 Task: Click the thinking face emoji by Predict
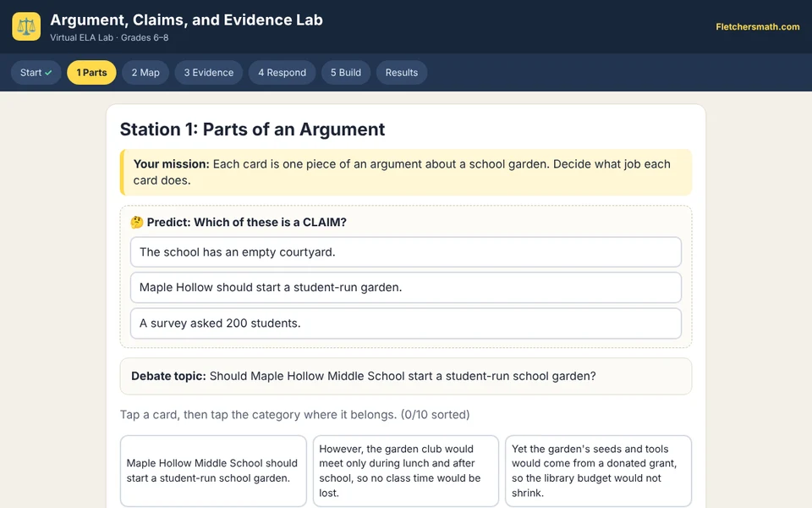coord(137,223)
